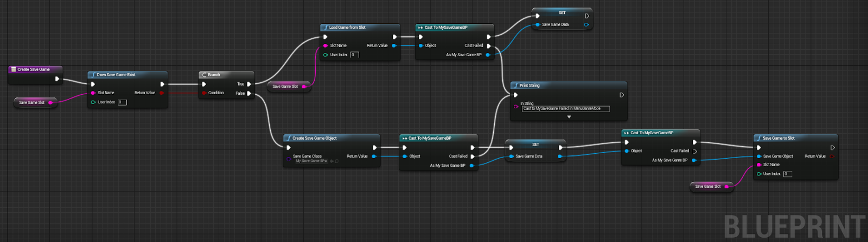868x242 pixels.
Task: Select the Save Game Slot variable feeding Load Game from Slot
Action: 289,86
